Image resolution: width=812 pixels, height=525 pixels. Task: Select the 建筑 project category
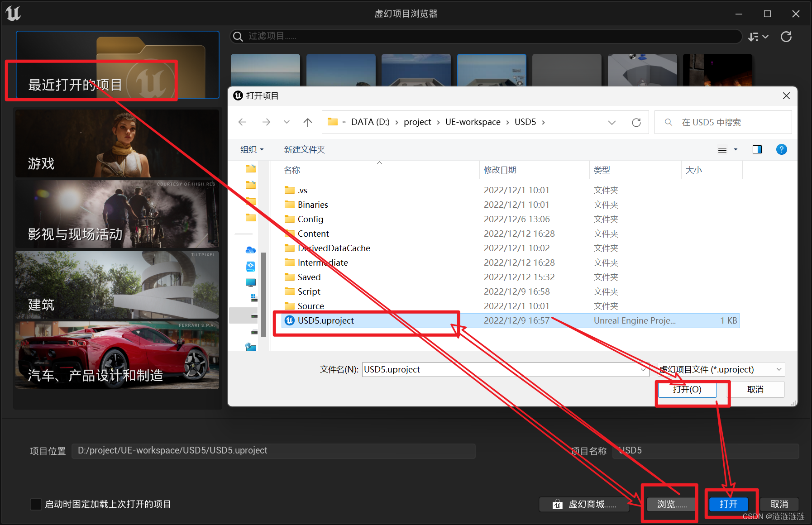point(118,285)
